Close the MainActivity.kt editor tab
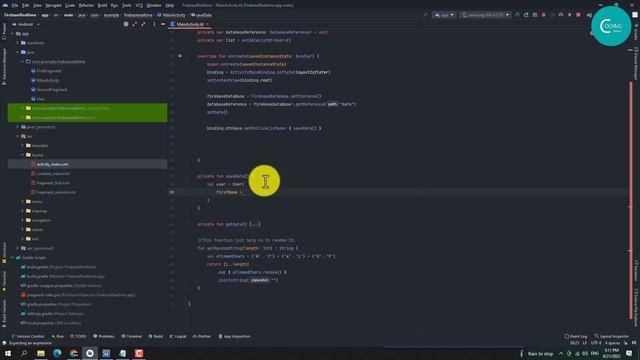The height and width of the screenshot is (360, 640). click(x=208, y=24)
